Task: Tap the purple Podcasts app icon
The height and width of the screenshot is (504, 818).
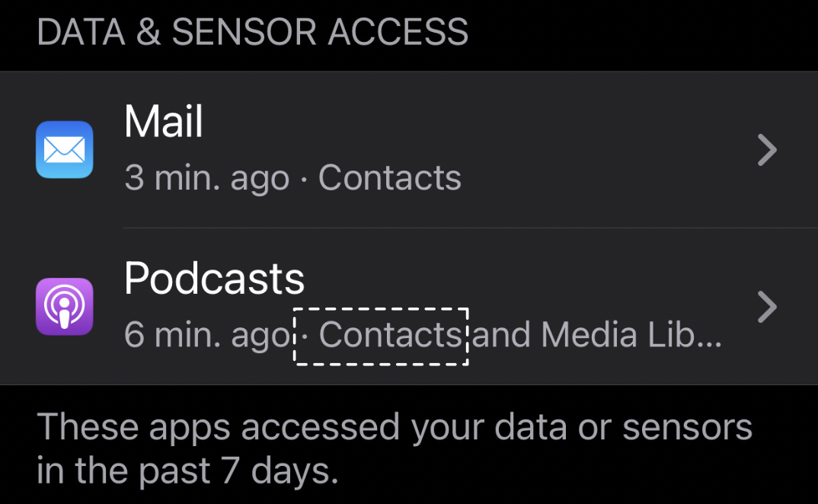Action: pos(65,307)
